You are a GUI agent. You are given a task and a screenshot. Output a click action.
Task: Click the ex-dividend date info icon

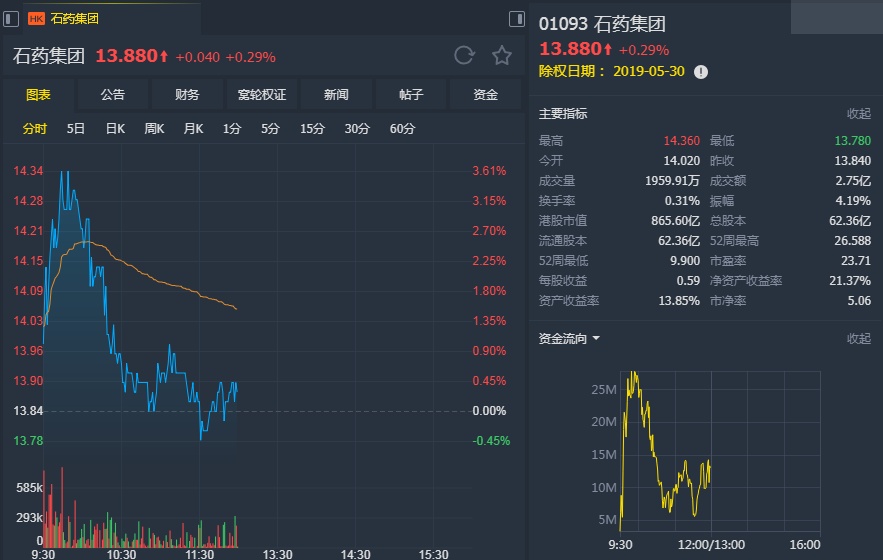pos(701,72)
